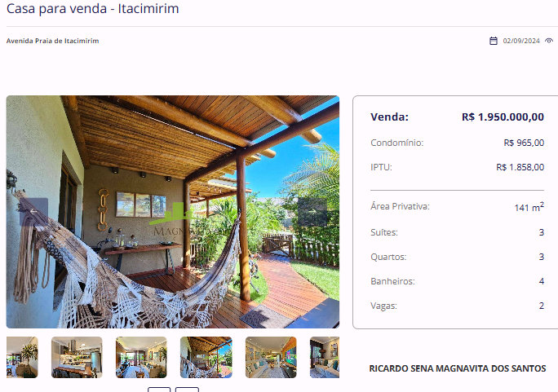This screenshot has width=558, height=392.
Task: Open the kitchen photo thumbnail
Action: 77,357
